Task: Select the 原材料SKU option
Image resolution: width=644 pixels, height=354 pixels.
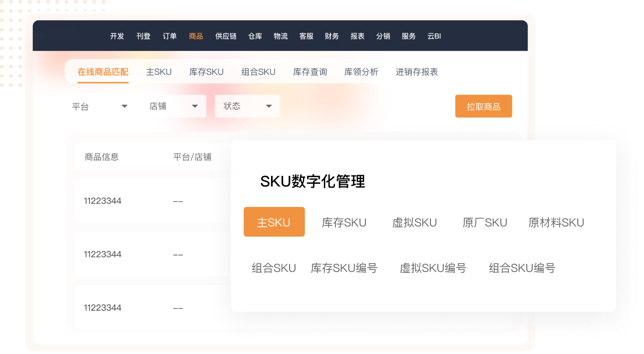Action: (x=556, y=223)
